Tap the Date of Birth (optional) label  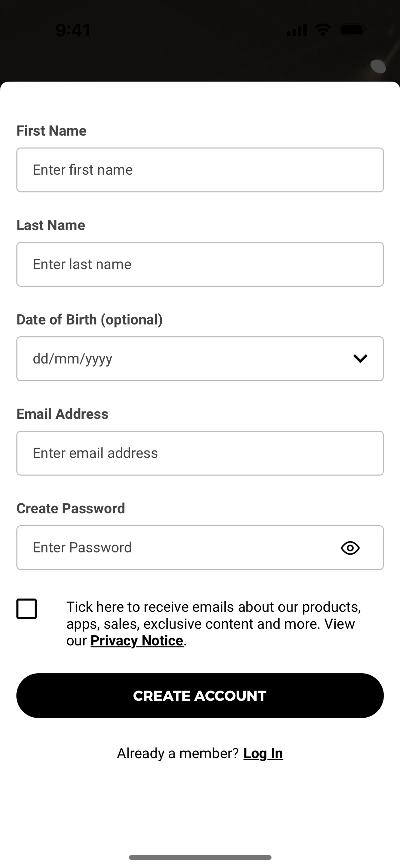pyautogui.click(x=90, y=320)
